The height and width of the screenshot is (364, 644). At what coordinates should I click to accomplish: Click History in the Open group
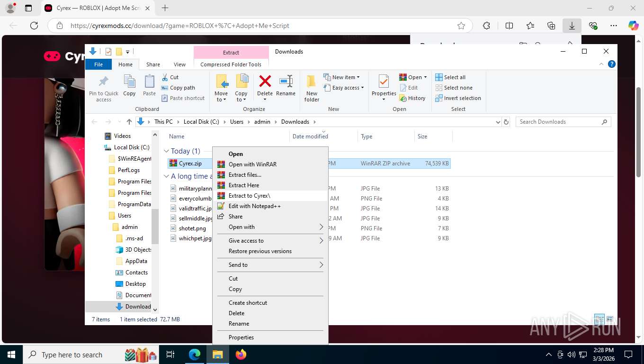coord(412,98)
